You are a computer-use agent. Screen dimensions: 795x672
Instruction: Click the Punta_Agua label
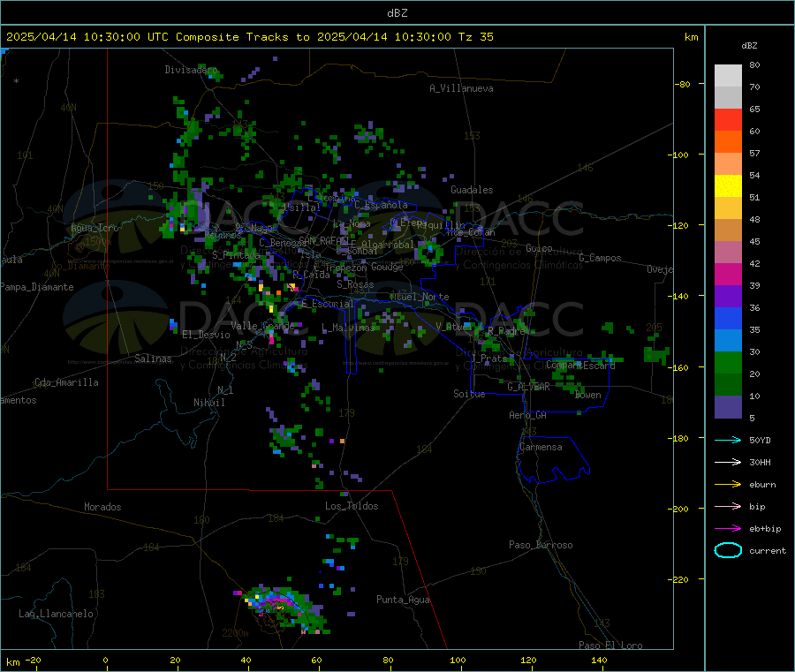coord(403,600)
